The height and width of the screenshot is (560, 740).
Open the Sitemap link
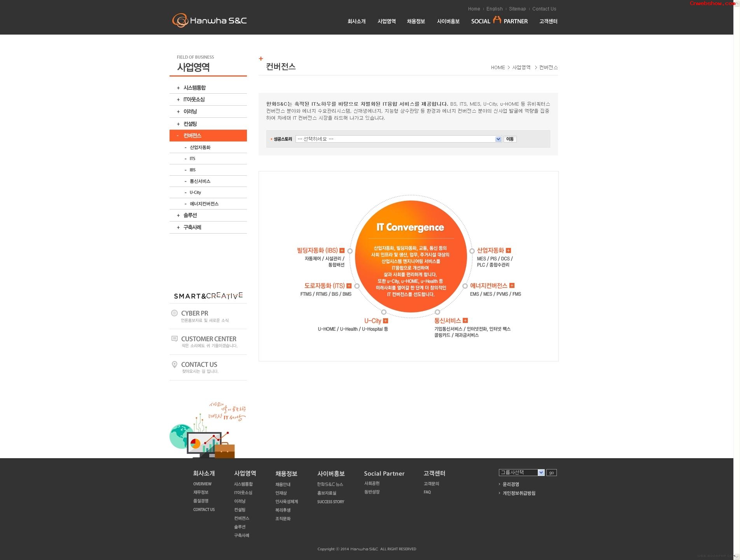(x=517, y=9)
